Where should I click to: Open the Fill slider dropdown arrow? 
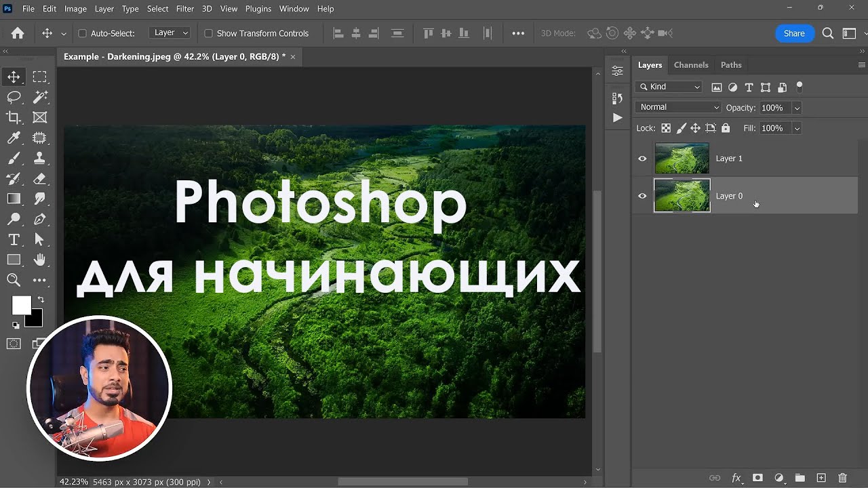point(797,128)
